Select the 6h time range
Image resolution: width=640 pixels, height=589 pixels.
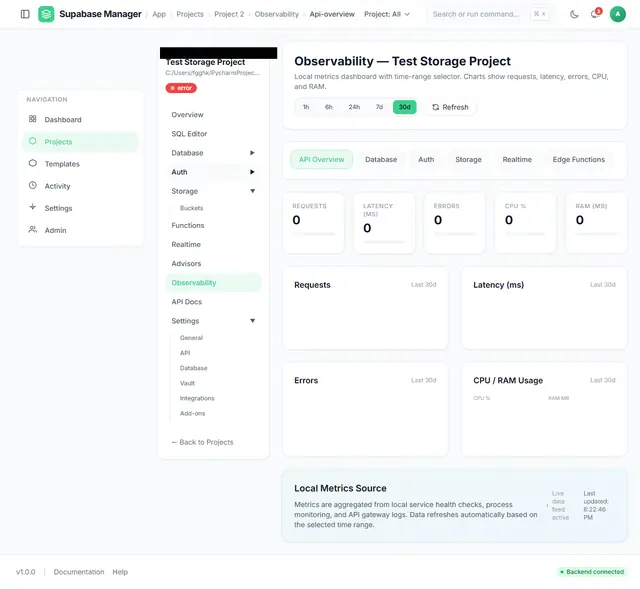(x=329, y=107)
